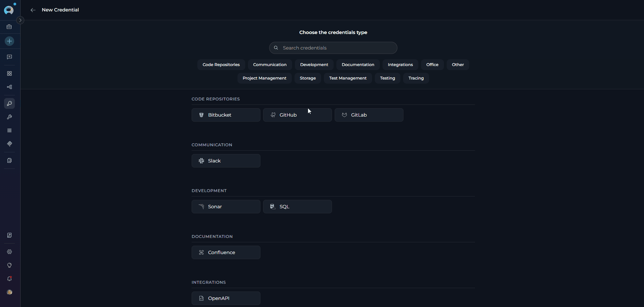Click the New Credential page title
The image size is (644, 307).
pyautogui.click(x=60, y=10)
